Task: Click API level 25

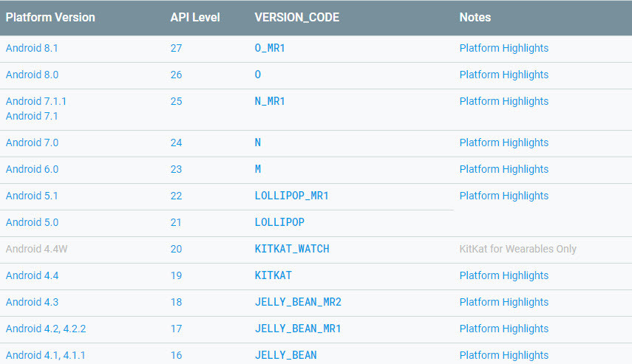Action: [176, 101]
